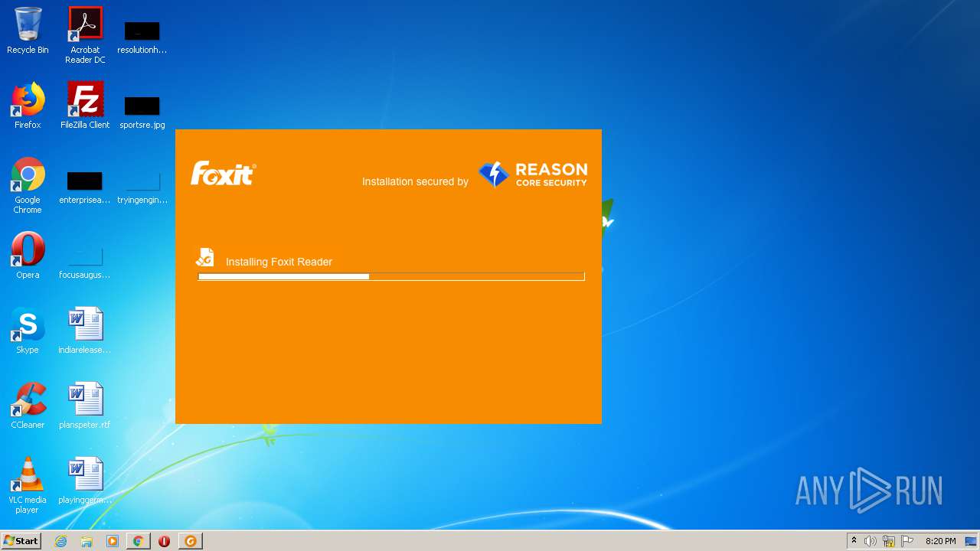
Task: Click the installation progress bar
Action: click(391, 276)
